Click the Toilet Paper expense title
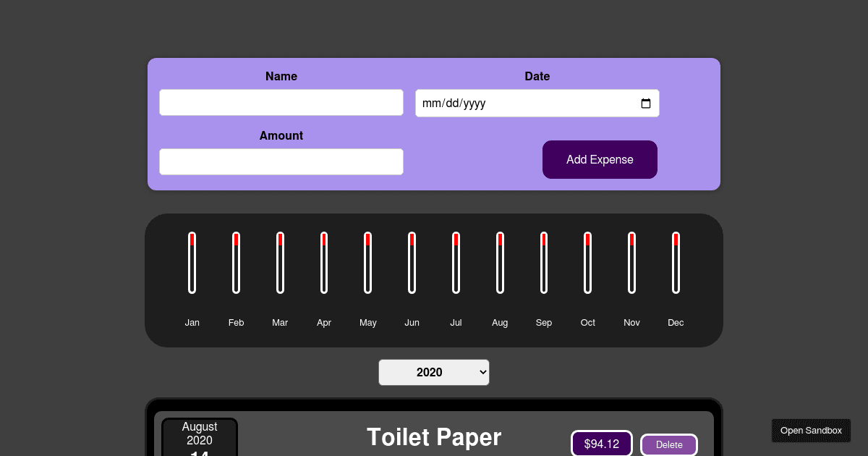 tap(434, 437)
